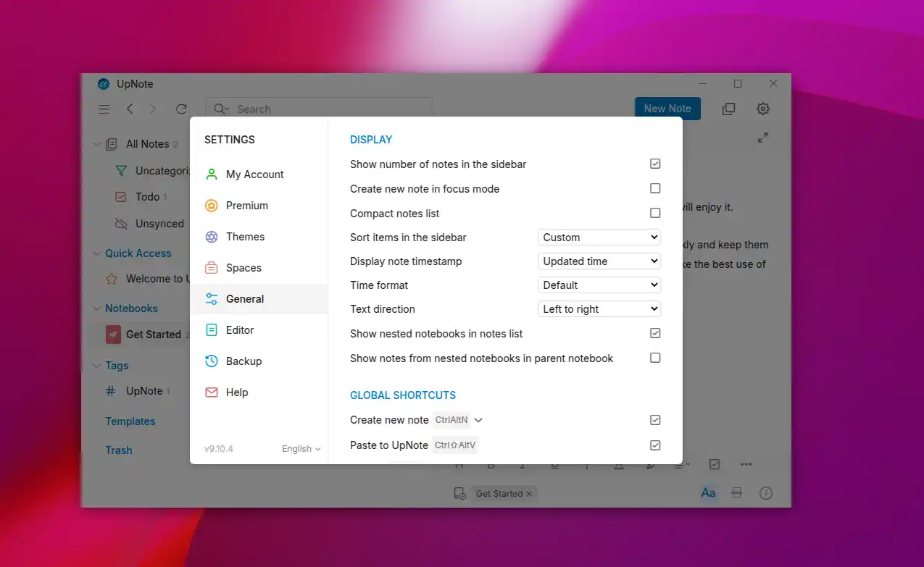Click the hash icon of UpNote tag

point(111,391)
